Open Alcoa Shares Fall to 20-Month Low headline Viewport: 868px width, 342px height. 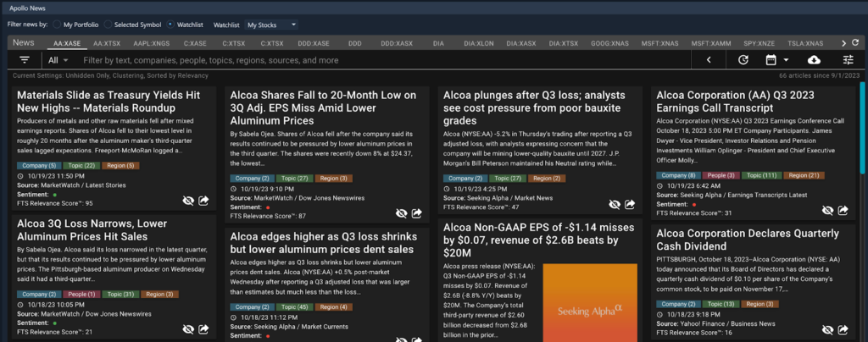(x=323, y=108)
